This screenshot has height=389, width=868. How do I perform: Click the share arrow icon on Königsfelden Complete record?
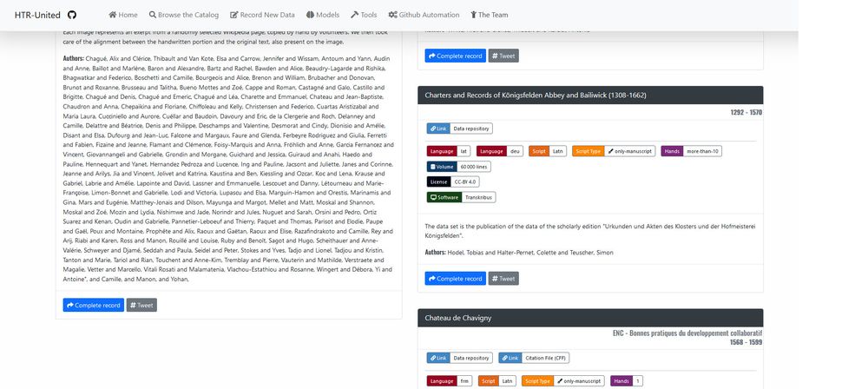tap(431, 279)
